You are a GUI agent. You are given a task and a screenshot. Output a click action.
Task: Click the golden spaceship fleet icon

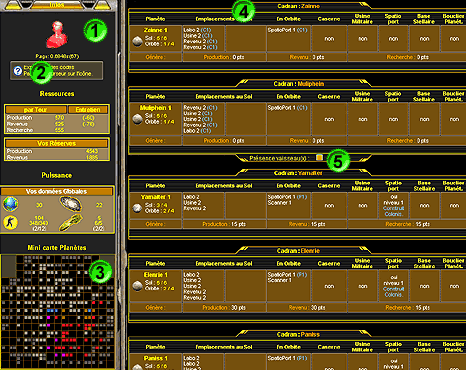[71, 223]
